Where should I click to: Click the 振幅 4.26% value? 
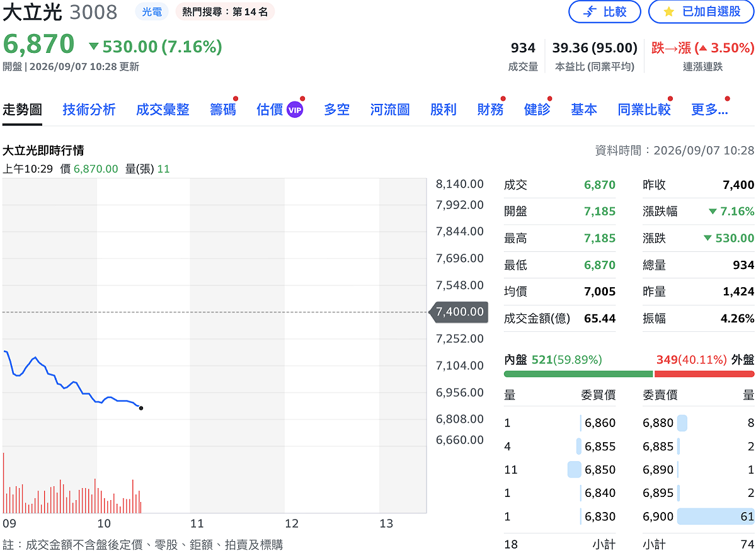point(737,319)
